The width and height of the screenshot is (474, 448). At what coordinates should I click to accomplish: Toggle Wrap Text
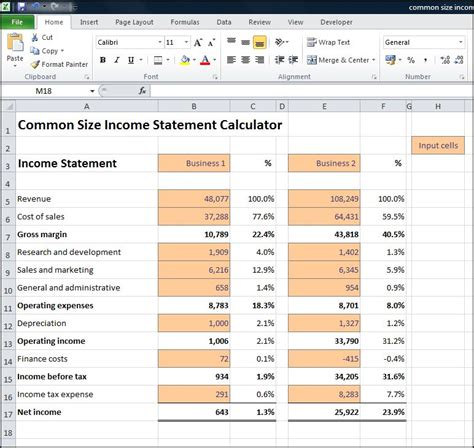[328, 42]
